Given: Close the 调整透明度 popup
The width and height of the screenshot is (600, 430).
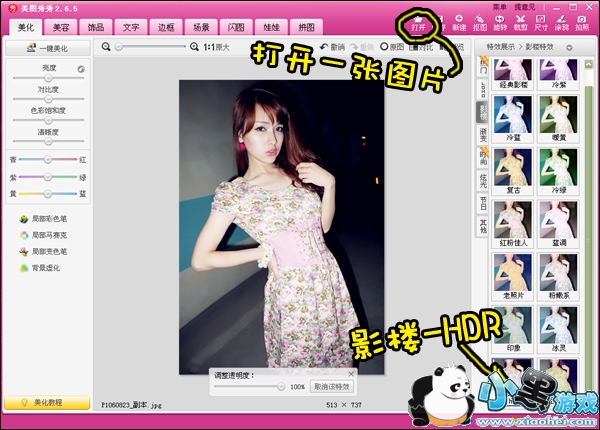Looking at the screenshot, I should click(x=351, y=373).
